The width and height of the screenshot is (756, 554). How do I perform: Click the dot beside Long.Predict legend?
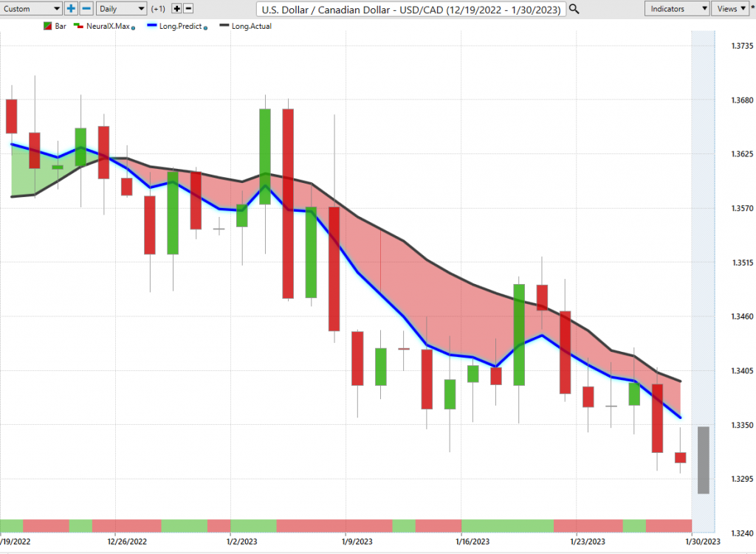coord(205,28)
